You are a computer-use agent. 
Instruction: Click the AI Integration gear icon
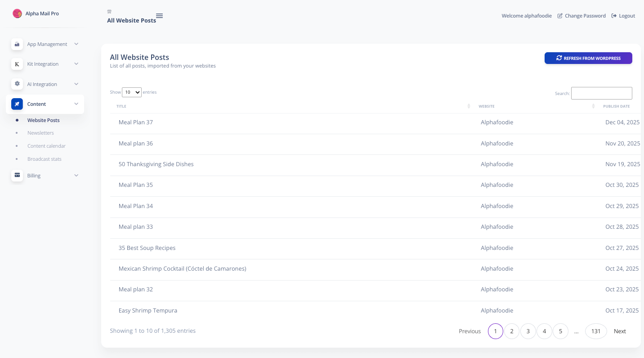coord(17,84)
